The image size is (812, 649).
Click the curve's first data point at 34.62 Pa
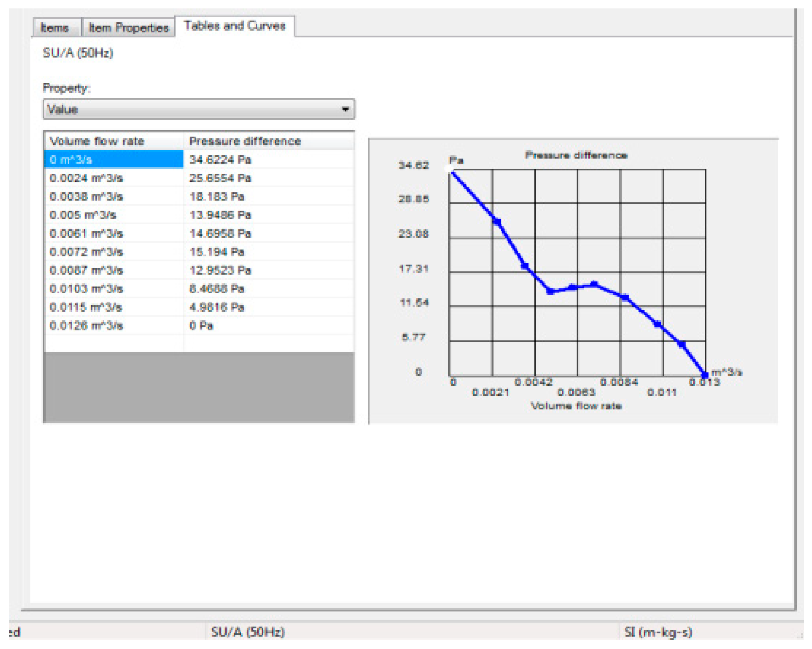point(449,170)
